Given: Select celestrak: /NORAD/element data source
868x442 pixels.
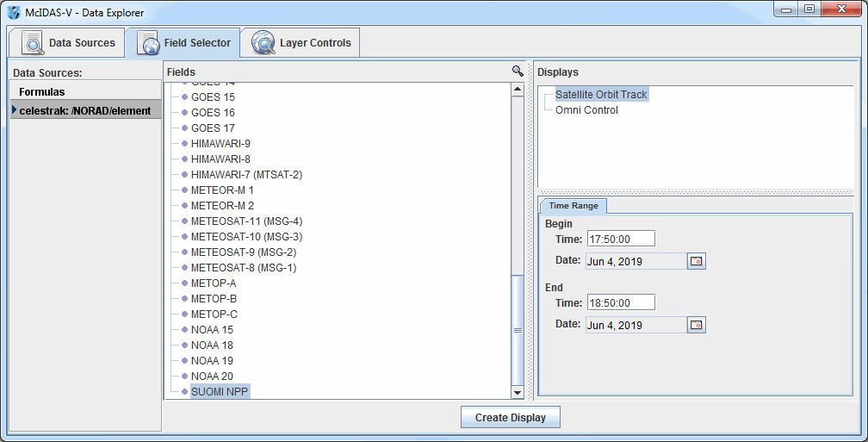Looking at the screenshot, I should click(x=85, y=111).
